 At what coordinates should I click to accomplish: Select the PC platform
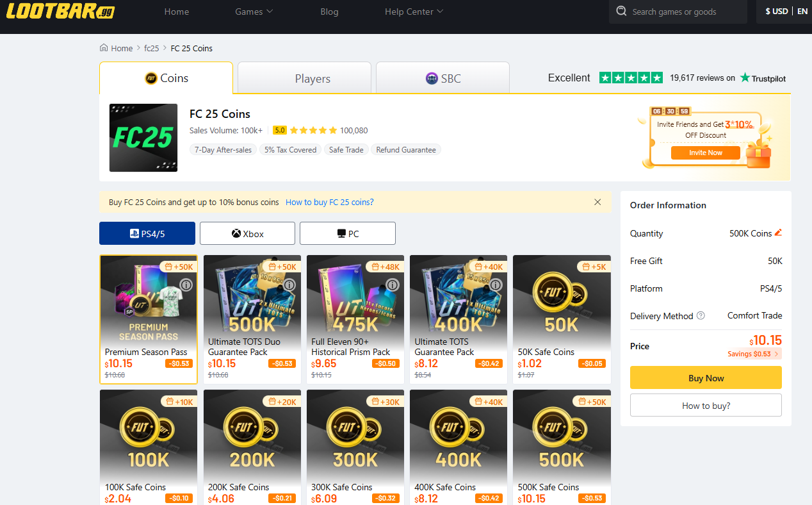[348, 233]
